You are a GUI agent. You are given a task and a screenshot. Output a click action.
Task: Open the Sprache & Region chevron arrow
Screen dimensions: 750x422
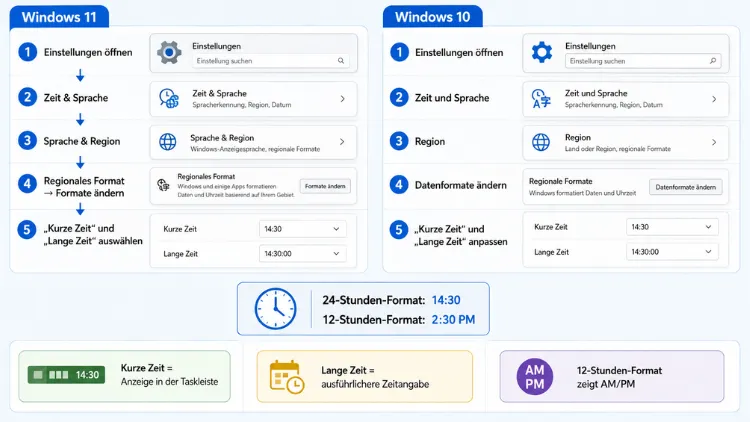tap(342, 142)
